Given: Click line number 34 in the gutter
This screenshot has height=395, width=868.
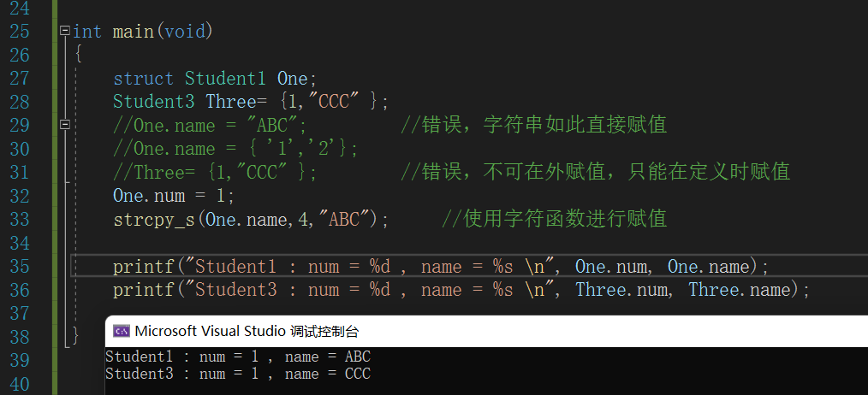Looking at the screenshot, I should (x=20, y=243).
